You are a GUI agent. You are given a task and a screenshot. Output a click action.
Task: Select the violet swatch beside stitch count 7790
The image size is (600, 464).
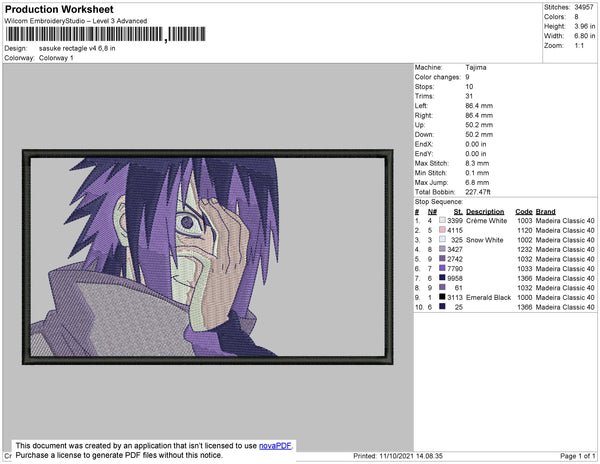[x=442, y=268]
